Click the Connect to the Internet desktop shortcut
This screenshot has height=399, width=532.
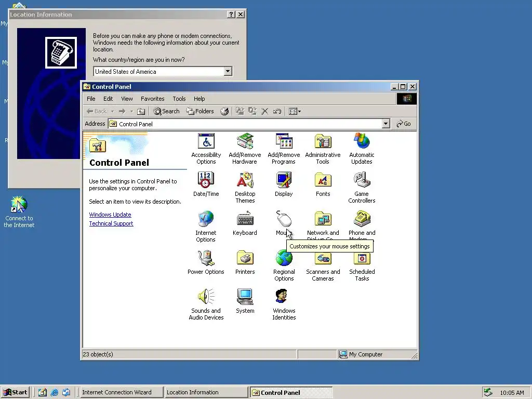(x=19, y=212)
